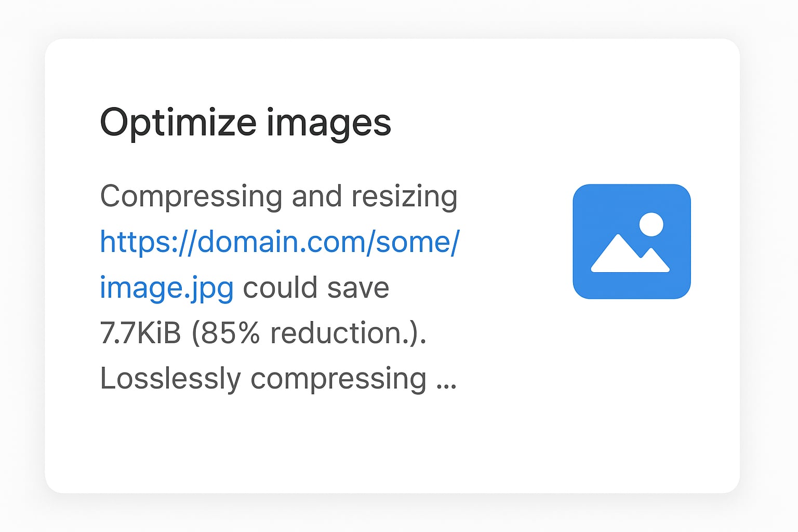The width and height of the screenshot is (798, 532).
Task: Click the photo icon beside the description text
Action: 631,241
